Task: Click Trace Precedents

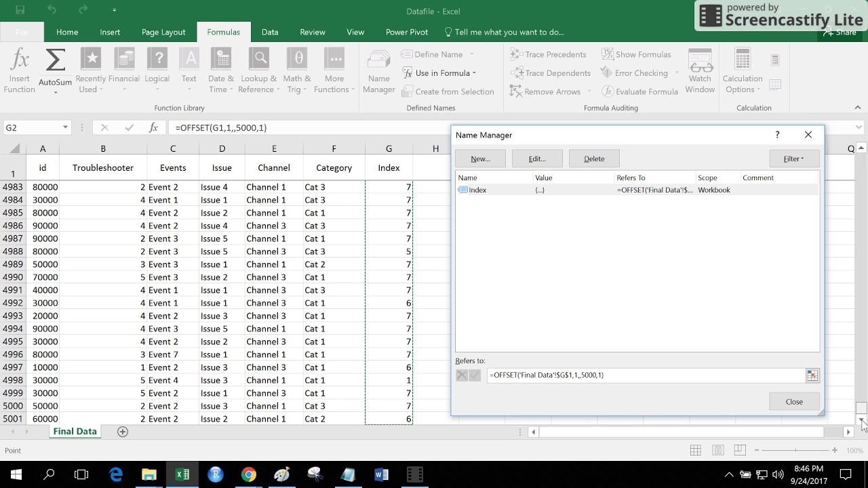Action: (x=548, y=54)
